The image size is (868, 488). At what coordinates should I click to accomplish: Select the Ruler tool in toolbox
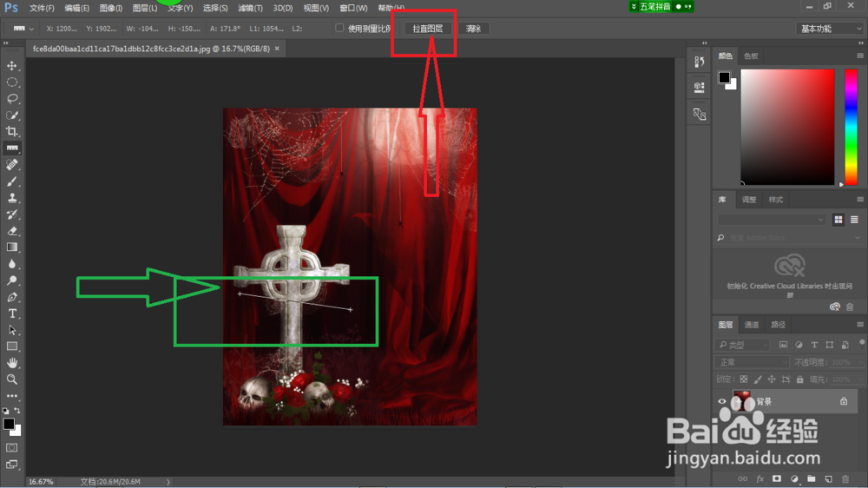click(11, 148)
